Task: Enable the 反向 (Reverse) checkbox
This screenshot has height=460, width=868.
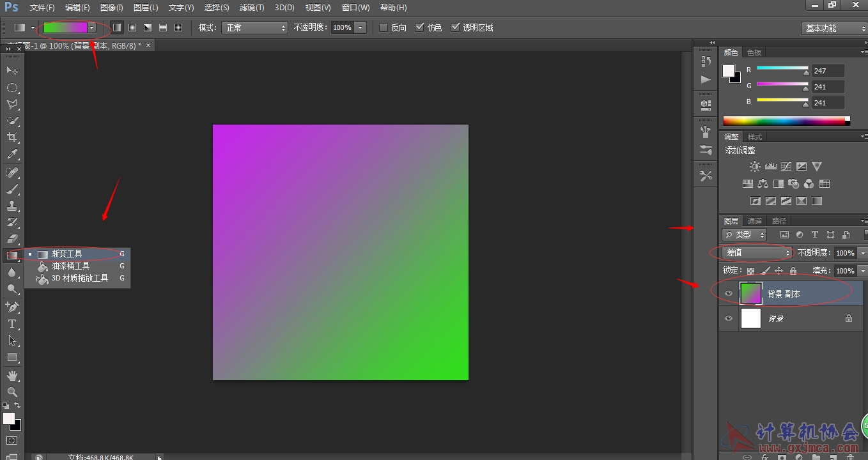Action: 384,27
